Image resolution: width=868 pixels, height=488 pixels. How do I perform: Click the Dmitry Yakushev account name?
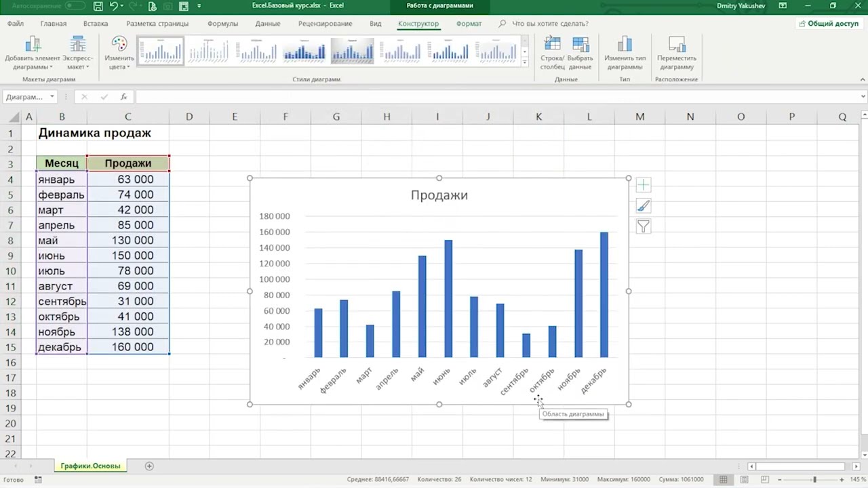tap(741, 6)
